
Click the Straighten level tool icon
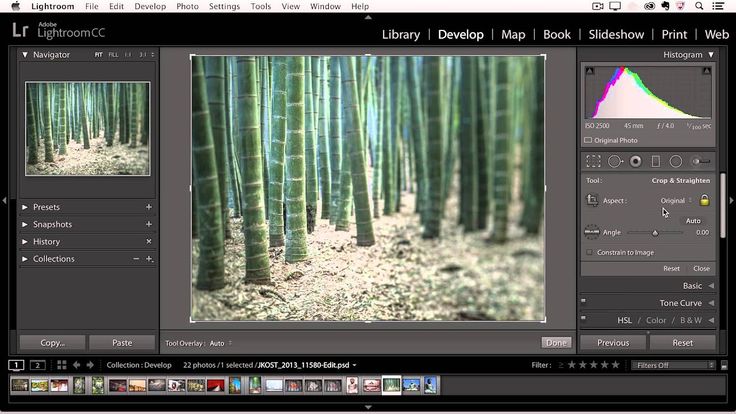591,232
